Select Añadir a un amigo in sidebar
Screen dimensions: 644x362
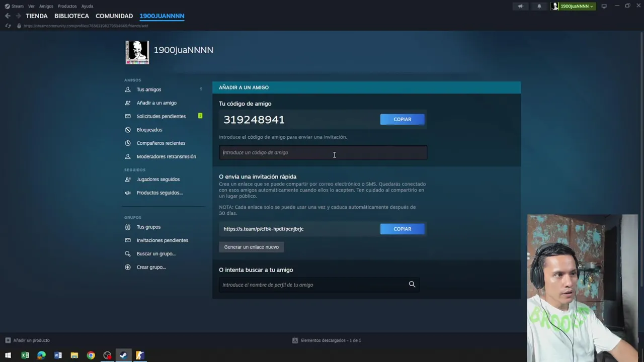tap(156, 103)
